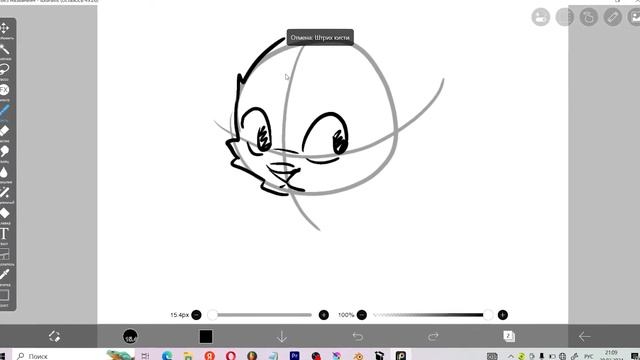Select the Lasso selection tool

click(4, 69)
